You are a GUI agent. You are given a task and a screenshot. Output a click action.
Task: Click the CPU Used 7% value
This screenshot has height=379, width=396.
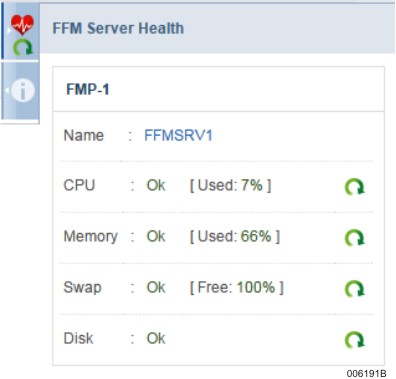231,185
